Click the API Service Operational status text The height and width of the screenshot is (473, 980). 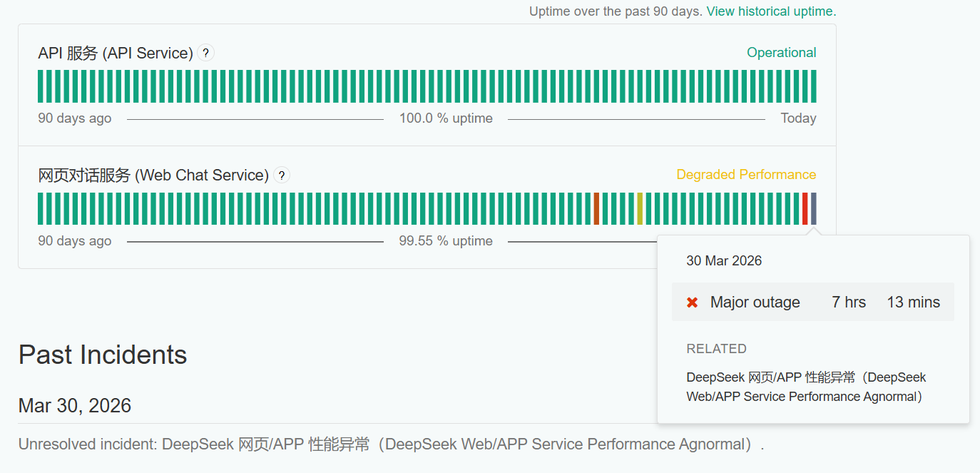tap(782, 53)
